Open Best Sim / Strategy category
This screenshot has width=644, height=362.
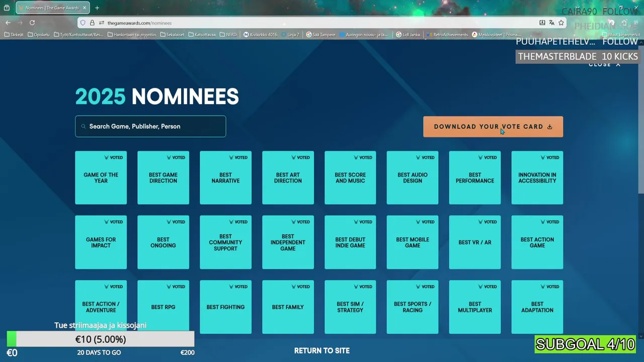click(350, 307)
